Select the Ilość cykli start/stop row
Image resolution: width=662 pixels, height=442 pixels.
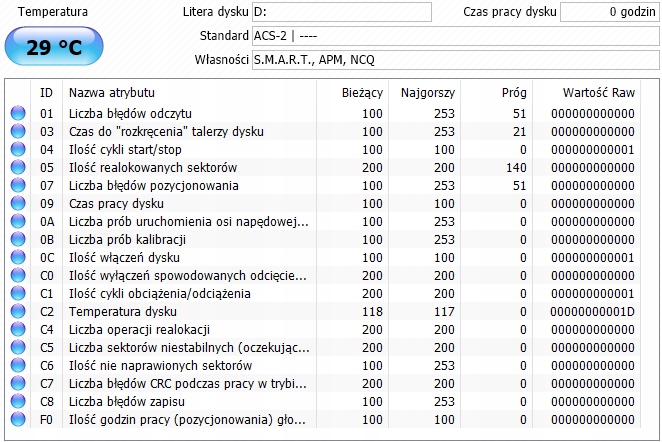pyautogui.click(x=190, y=150)
